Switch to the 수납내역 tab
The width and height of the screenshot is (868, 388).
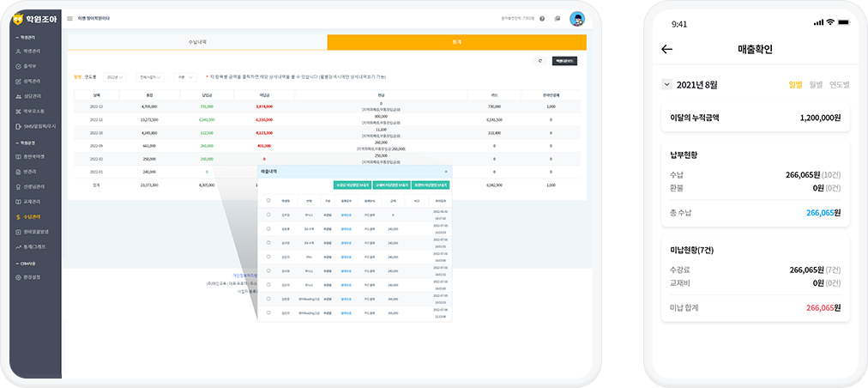click(x=196, y=42)
